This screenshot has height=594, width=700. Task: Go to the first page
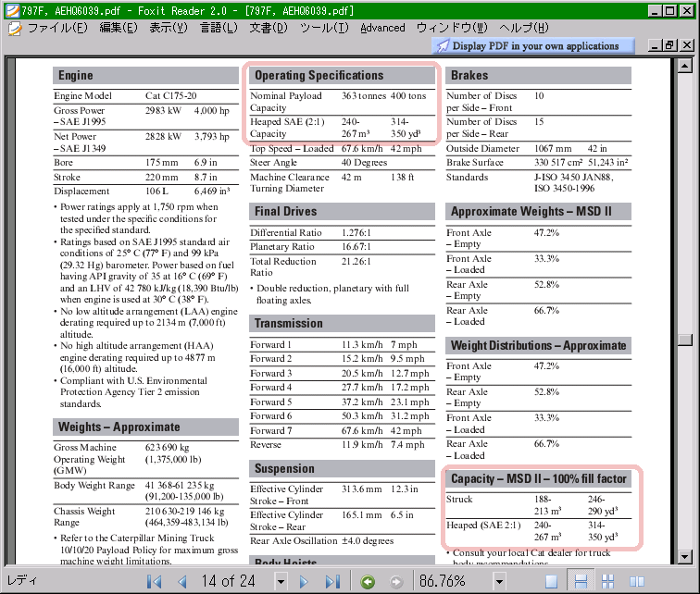154,581
